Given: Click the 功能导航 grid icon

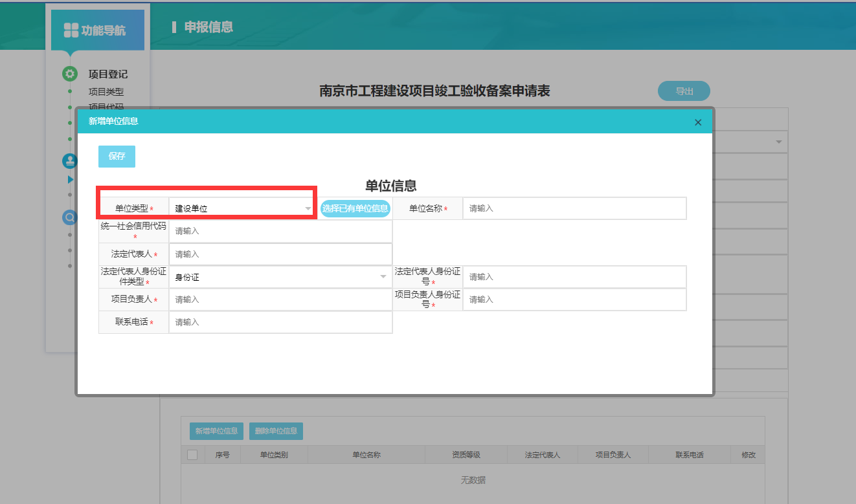Looking at the screenshot, I should pyautogui.click(x=71, y=30).
